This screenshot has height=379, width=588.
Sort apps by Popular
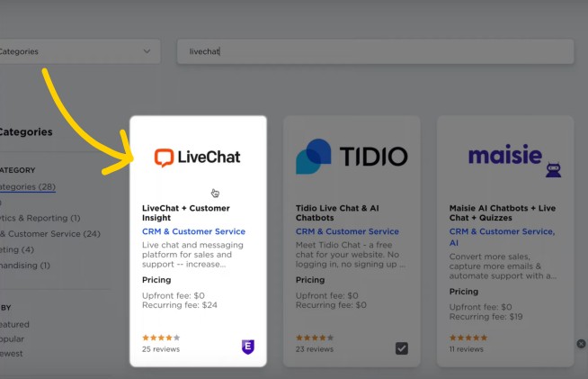[12, 338]
